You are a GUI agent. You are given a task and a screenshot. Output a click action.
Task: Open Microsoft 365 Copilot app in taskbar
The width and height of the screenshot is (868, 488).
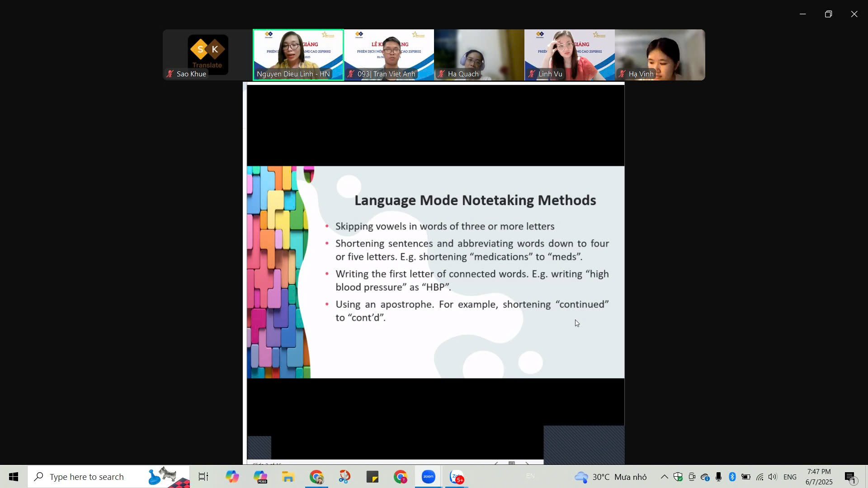click(x=260, y=477)
